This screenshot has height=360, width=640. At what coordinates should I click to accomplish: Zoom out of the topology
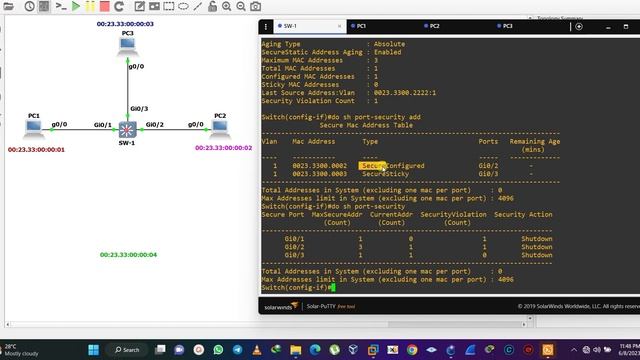[x=241, y=6]
